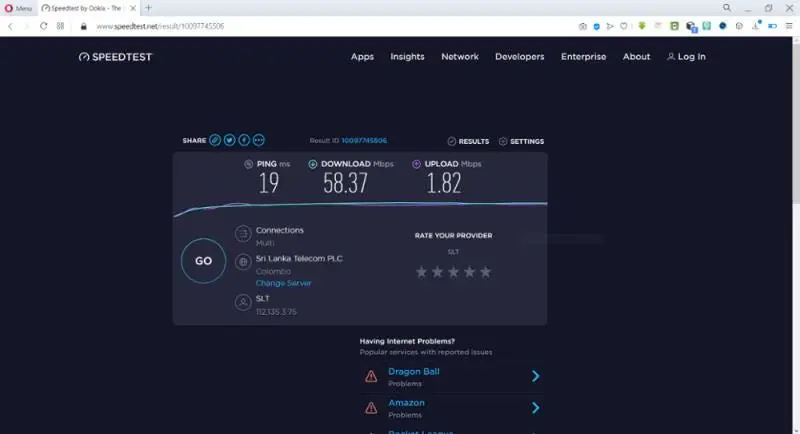Screen dimensions: 800x434
Task: Open the send-to-flow arrow icon
Action: (610, 26)
